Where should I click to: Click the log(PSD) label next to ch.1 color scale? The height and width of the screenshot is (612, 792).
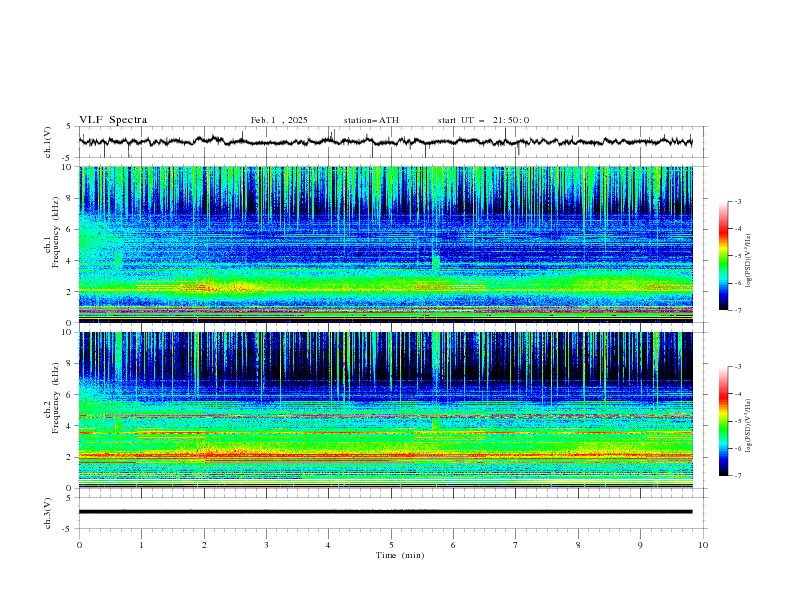pos(749,261)
